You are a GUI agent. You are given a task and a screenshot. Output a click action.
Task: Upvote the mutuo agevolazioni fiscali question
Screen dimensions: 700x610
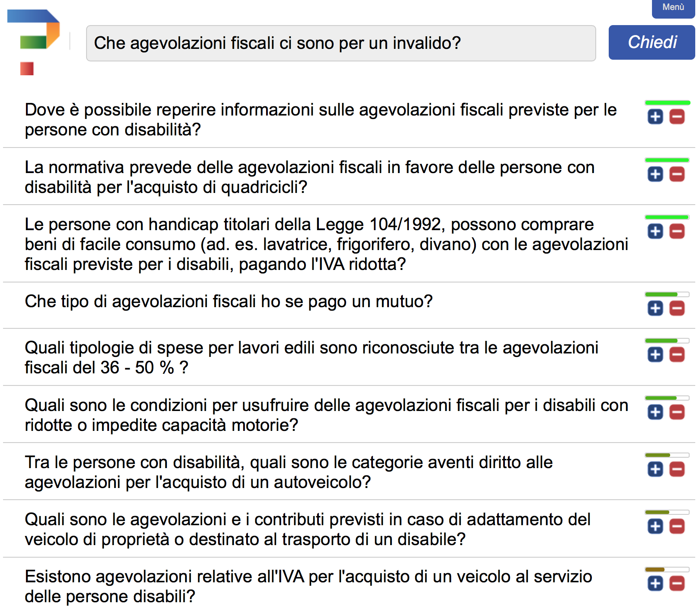(x=655, y=308)
